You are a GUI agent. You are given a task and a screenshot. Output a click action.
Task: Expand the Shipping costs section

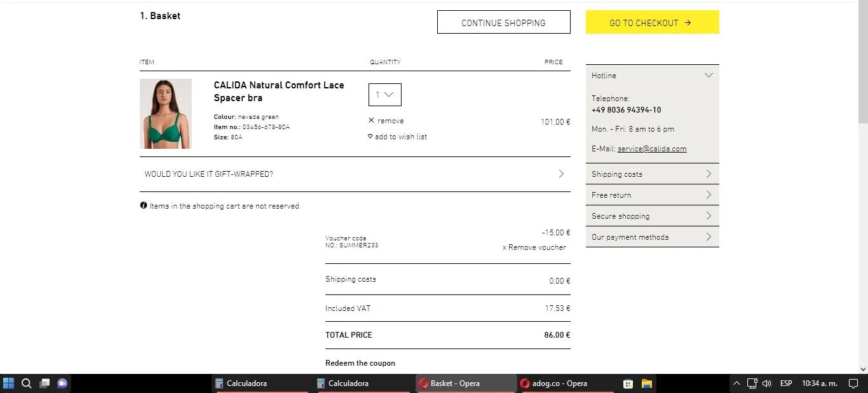[x=653, y=174]
